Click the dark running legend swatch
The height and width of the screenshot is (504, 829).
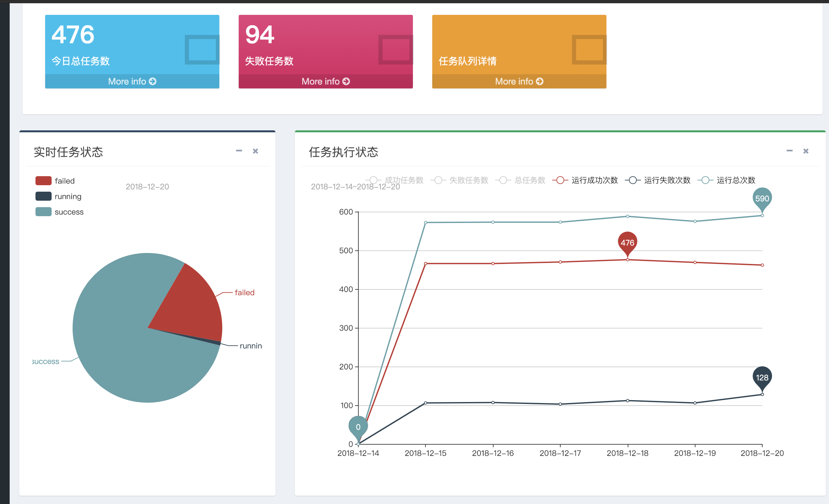(44, 196)
